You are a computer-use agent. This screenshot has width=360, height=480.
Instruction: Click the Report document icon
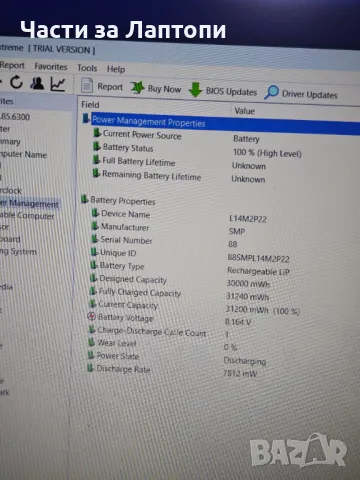87,86
